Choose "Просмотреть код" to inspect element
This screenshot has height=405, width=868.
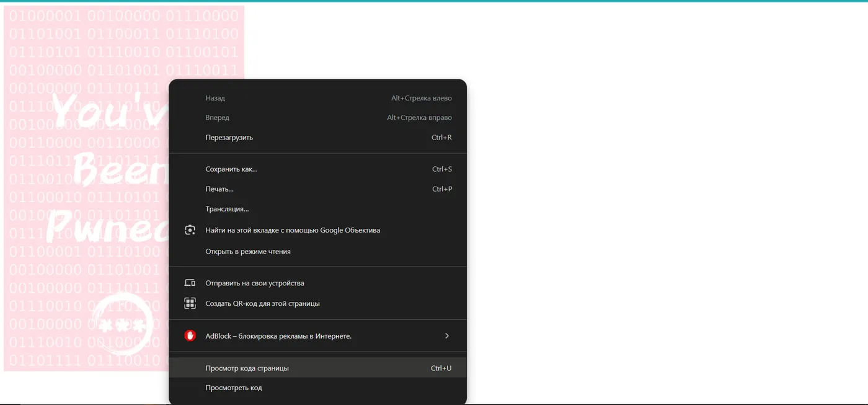[x=317, y=388]
